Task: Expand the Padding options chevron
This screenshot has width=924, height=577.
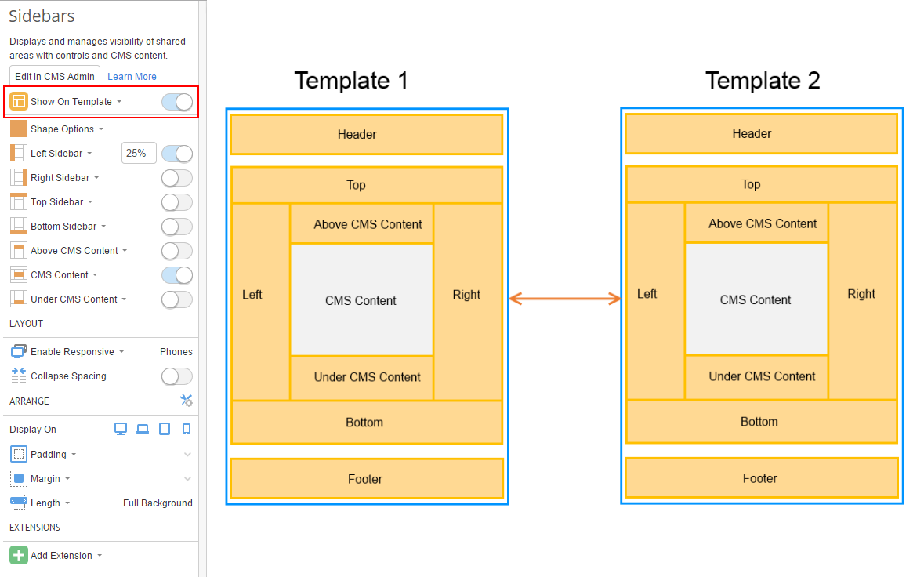Action: (x=187, y=455)
